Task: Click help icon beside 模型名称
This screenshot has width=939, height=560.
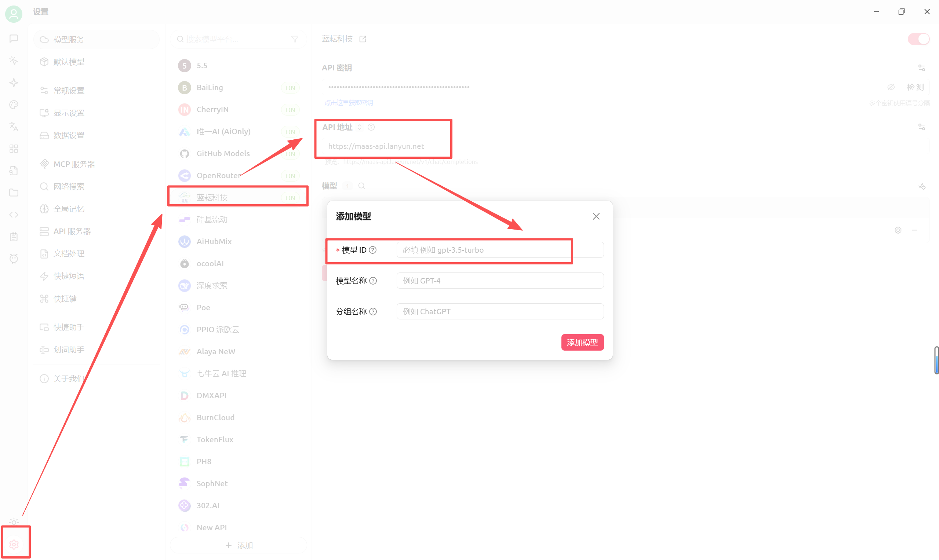Action: coord(373,281)
